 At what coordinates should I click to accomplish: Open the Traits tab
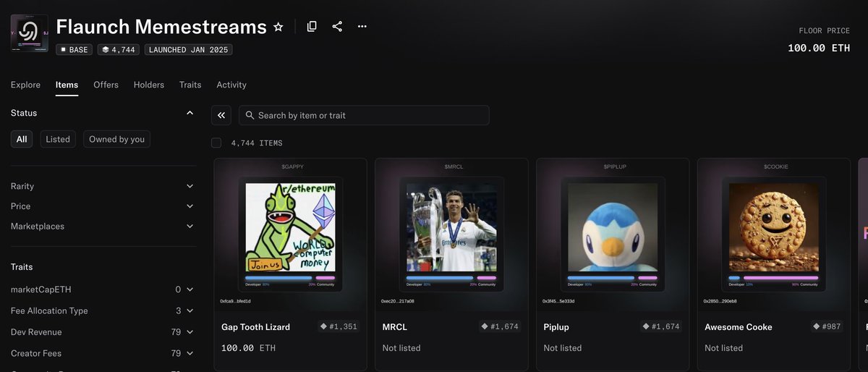(190, 85)
